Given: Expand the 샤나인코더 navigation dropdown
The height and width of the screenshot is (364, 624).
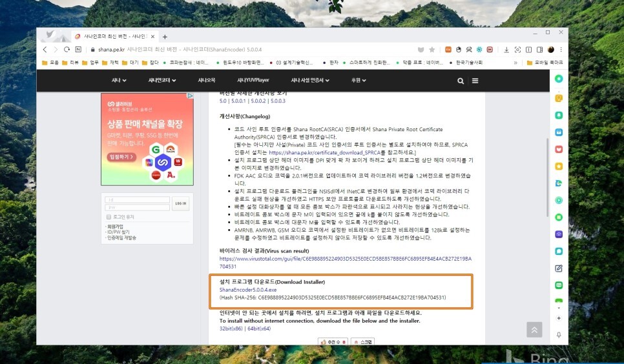Looking at the screenshot, I should tap(162, 81).
